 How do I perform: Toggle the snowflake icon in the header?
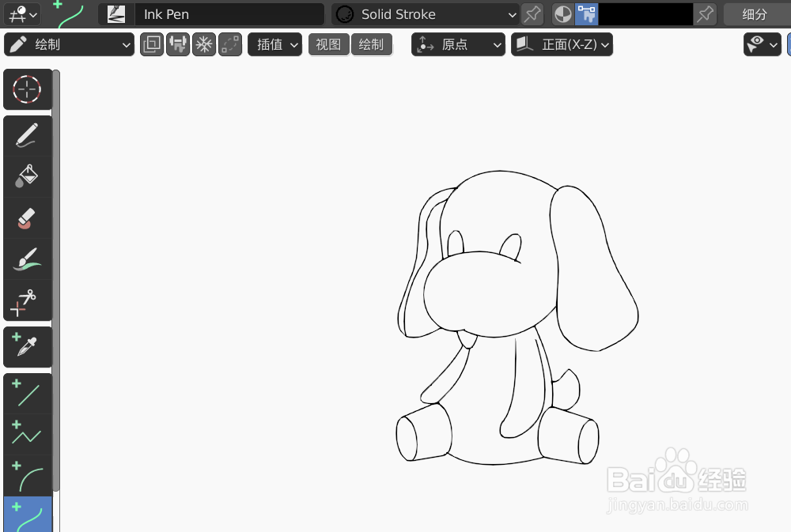pos(204,44)
